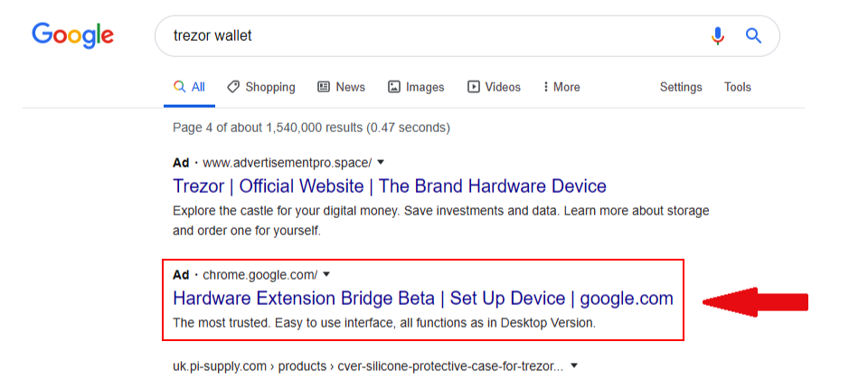
Task: Switch to the News tab
Action: 341,87
